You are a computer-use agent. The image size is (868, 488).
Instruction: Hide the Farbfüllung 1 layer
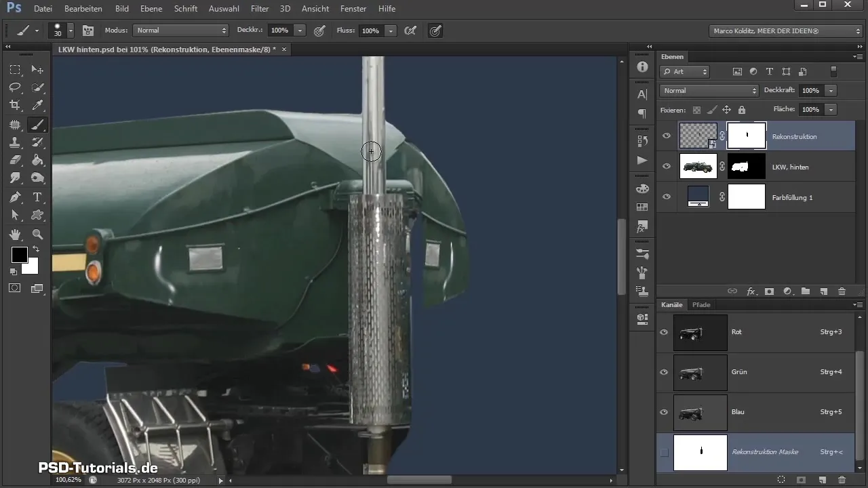pos(667,197)
